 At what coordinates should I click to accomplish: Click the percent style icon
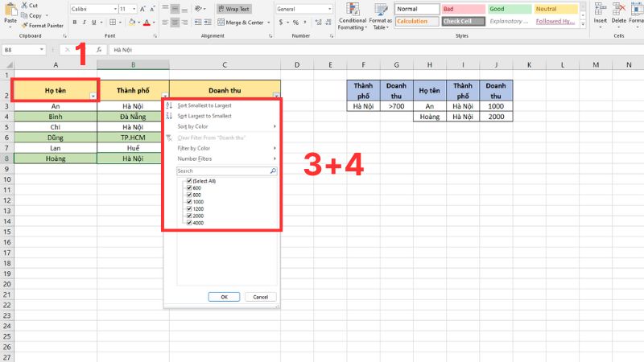tap(295, 23)
